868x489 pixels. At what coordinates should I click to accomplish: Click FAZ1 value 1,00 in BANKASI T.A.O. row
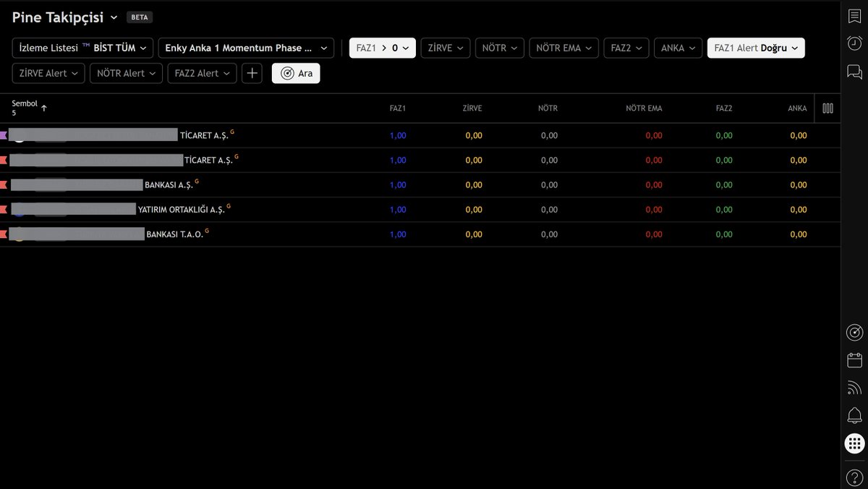tap(398, 234)
